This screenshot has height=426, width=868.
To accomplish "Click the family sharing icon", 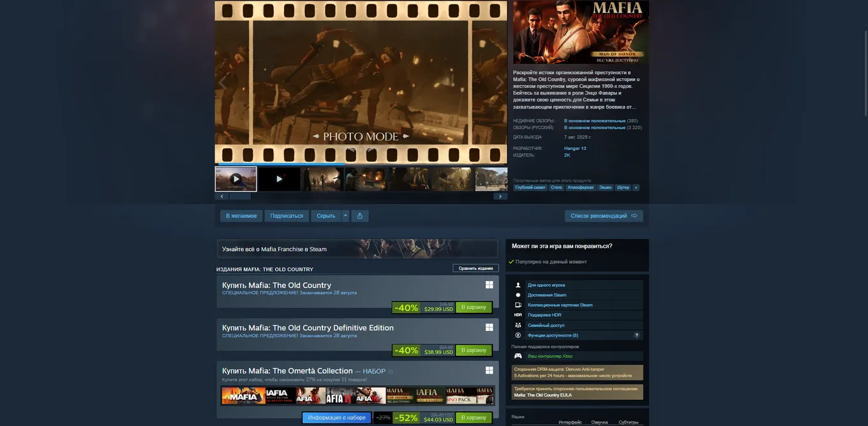I will coord(518,325).
